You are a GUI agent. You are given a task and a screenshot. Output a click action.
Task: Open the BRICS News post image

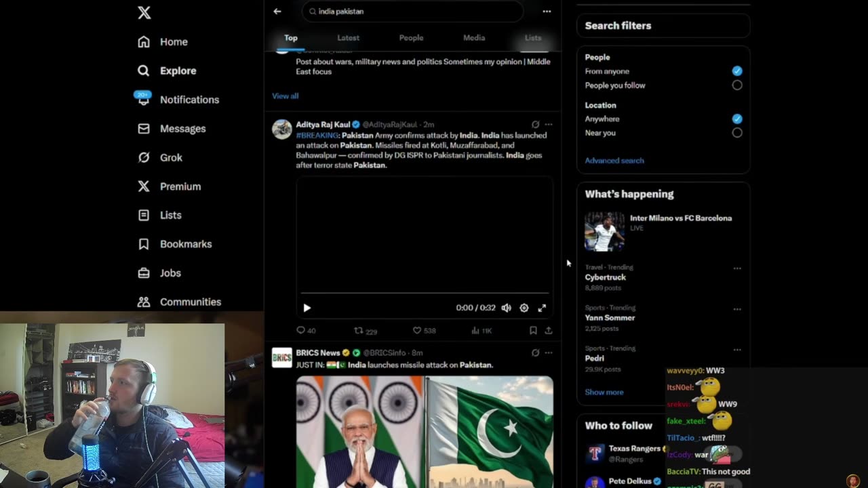[x=425, y=432]
